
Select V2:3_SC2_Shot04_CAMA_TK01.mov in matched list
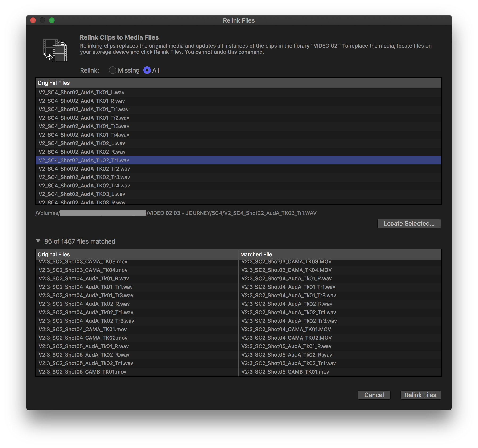click(x=83, y=329)
